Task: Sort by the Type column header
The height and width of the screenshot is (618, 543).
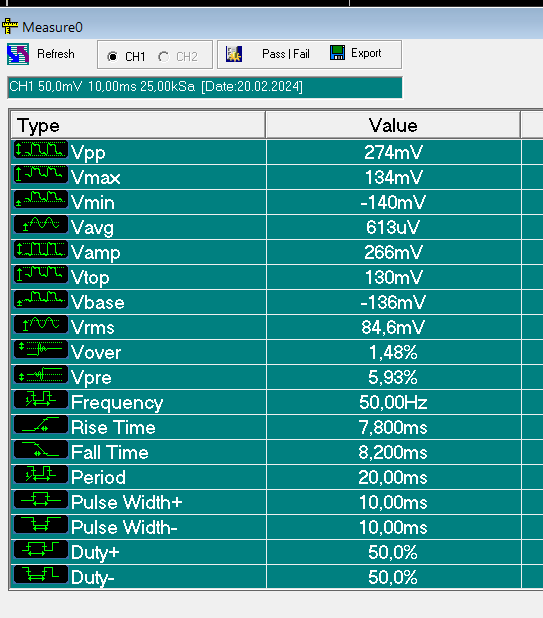Action: pos(138,125)
